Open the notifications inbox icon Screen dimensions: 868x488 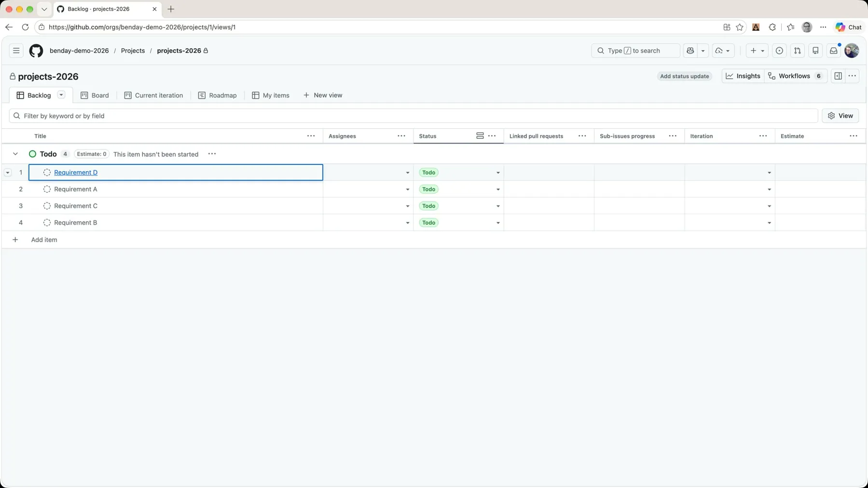pos(833,51)
